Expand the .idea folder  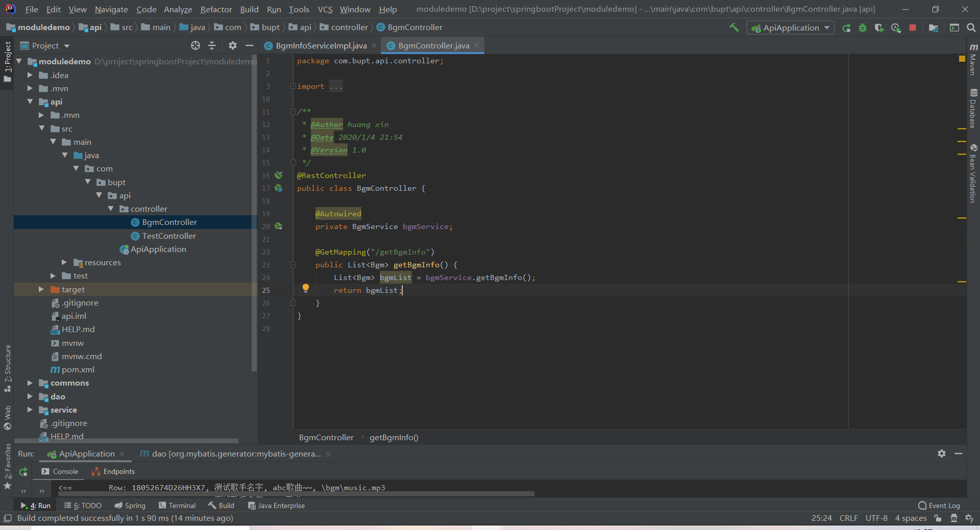(x=30, y=75)
